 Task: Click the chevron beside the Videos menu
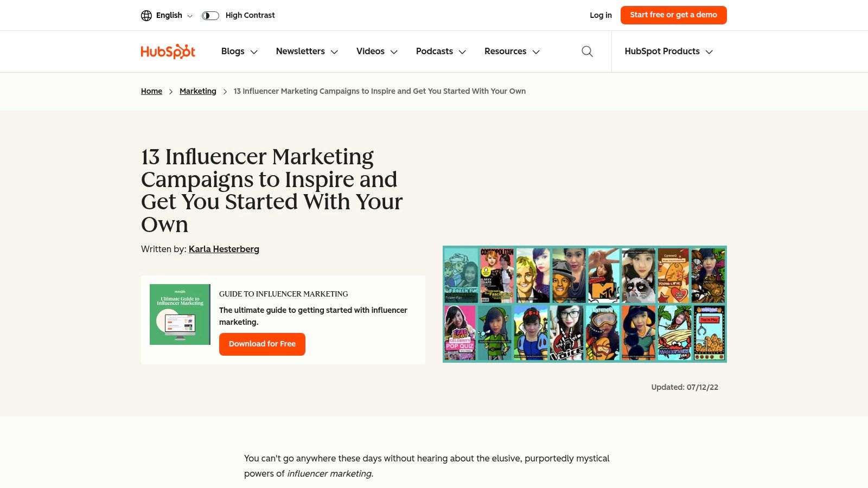tap(394, 52)
